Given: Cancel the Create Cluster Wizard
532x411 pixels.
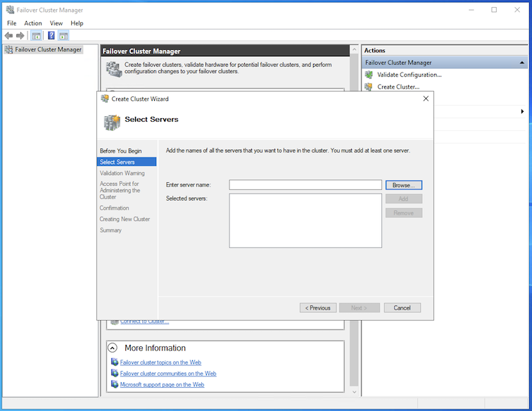Looking at the screenshot, I should coord(402,308).
